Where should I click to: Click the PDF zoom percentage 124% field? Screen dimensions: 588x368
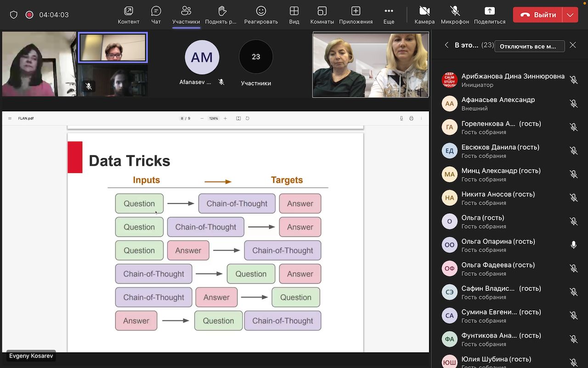tap(214, 119)
